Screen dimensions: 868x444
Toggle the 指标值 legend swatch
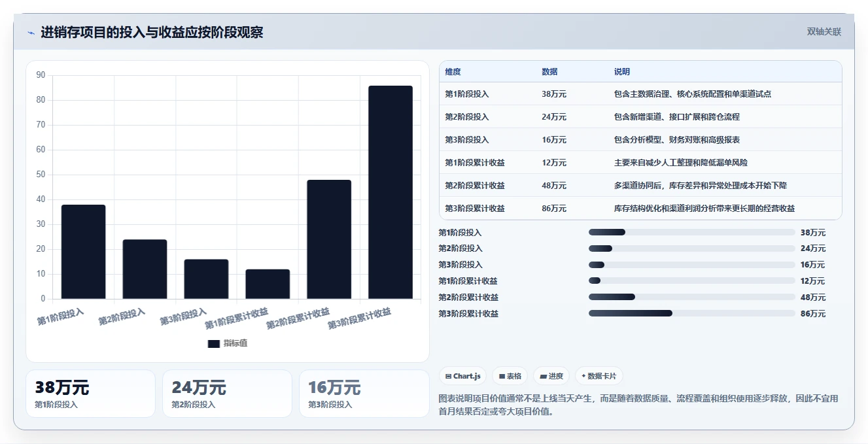pos(214,343)
